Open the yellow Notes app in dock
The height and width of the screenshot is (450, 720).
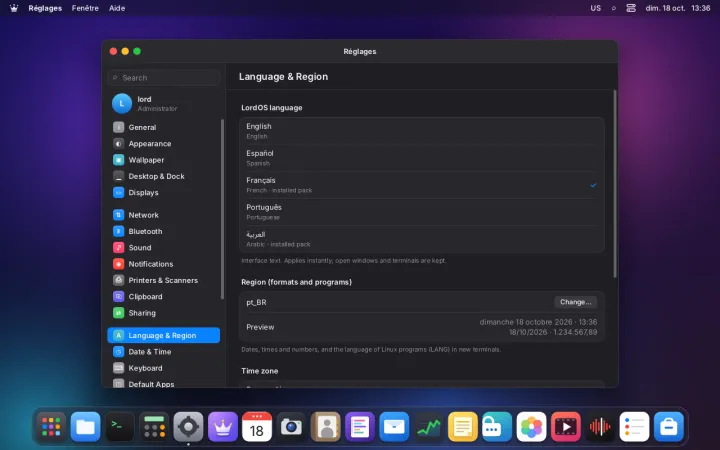tap(463, 427)
